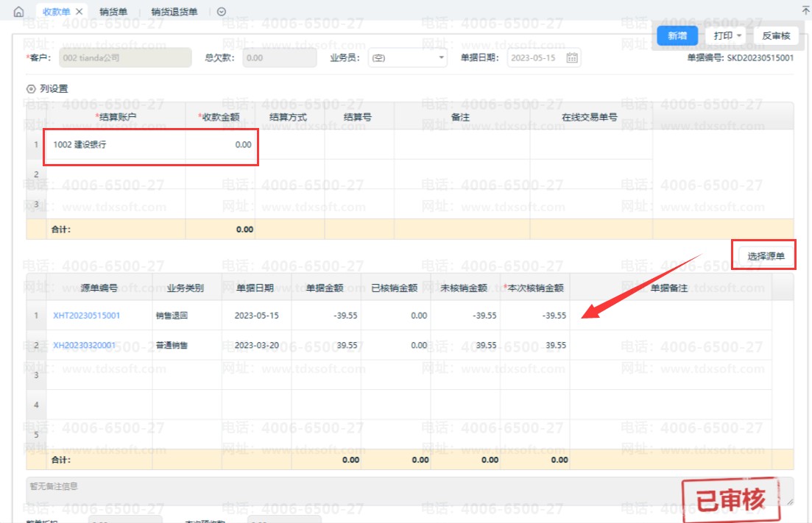Click the 选择源单 button
Viewport: 812px width, 523px height.
pos(763,256)
